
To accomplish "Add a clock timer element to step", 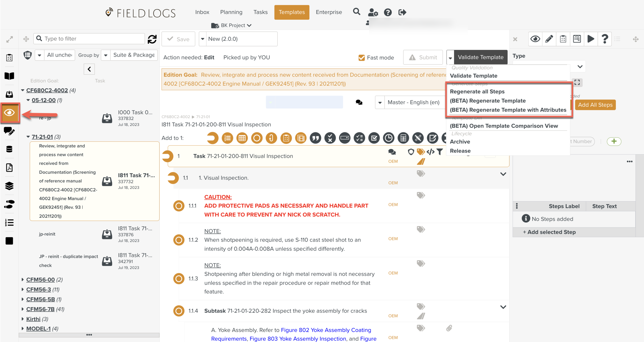I will pyautogui.click(x=388, y=138).
